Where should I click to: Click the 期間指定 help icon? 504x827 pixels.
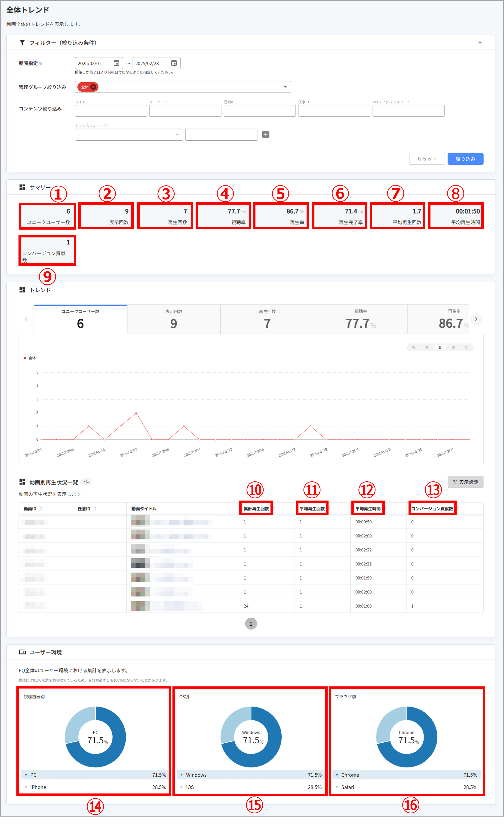pos(41,63)
